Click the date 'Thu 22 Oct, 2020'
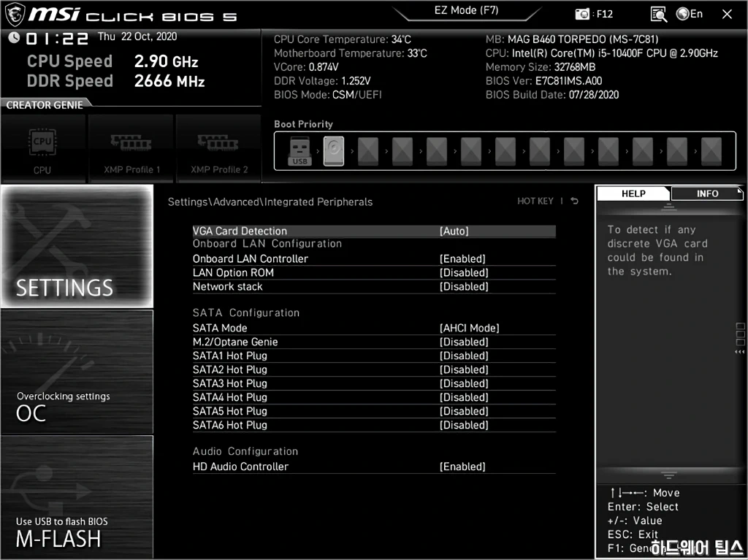Image resolution: width=748 pixels, height=560 pixels. click(x=137, y=37)
